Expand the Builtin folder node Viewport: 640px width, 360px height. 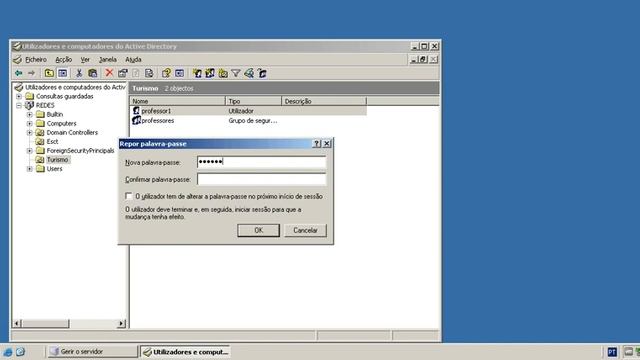pyautogui.click(x=29, y=114)
